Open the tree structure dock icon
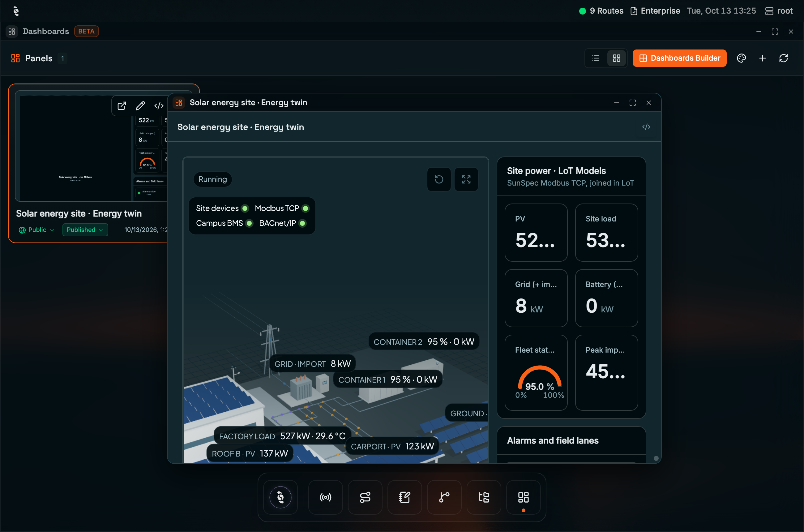Screen dimensions: 804x532 tap(484, 497)
